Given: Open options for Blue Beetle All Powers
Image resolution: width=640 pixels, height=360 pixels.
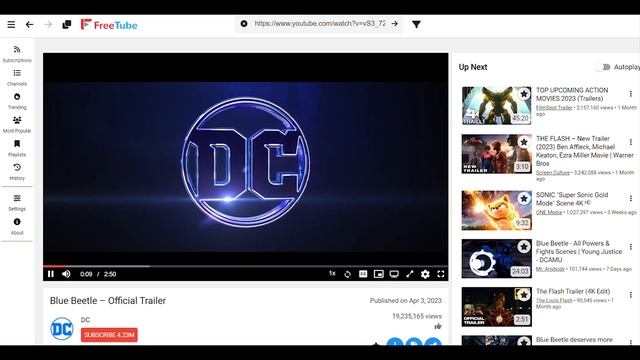Looking at the screenshot, I should [631, 247].
